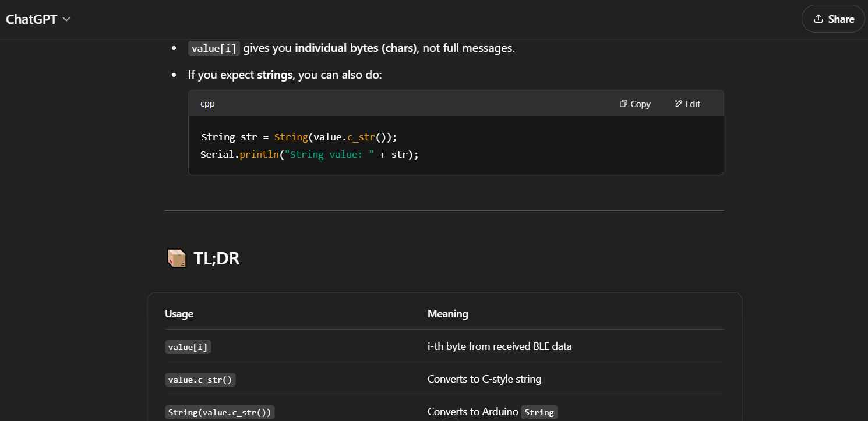Select the 'Meaning' table column header

click(448, 314)
